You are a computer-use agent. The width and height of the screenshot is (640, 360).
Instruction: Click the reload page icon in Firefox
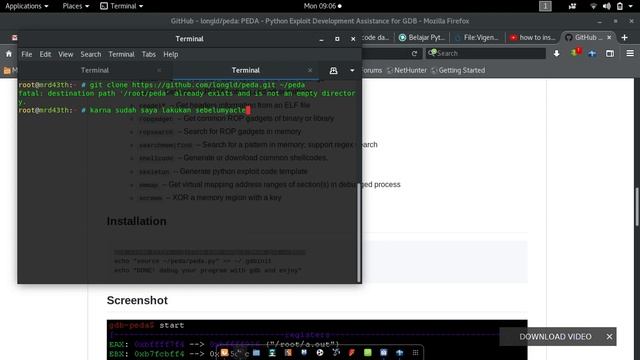(414, 53)
